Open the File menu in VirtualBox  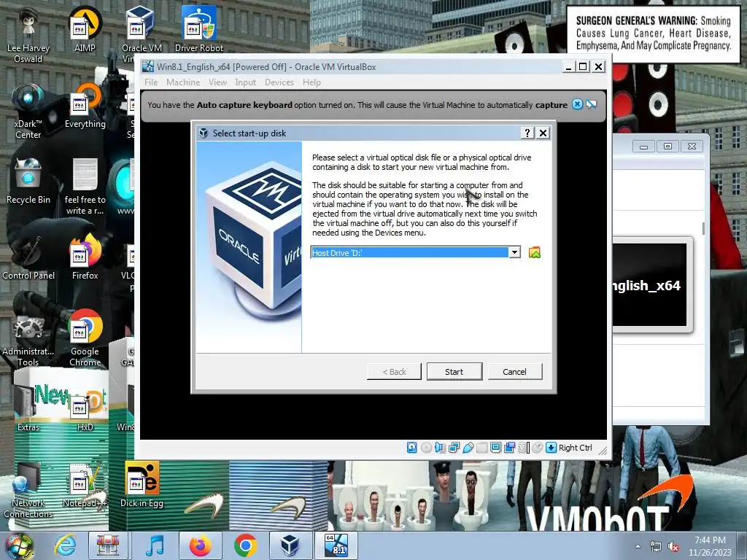click(151, 82)
